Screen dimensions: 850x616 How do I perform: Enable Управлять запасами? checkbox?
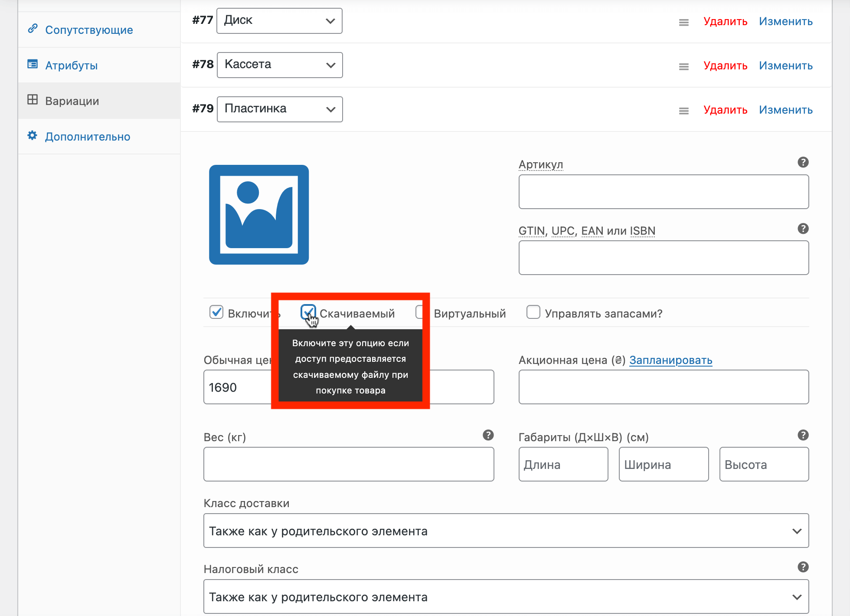(x=533, y=312)
